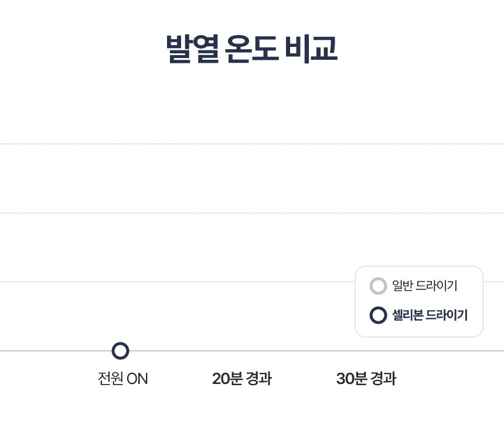Click the number 20 in 20분 경과
504x435 pixels.
point(221,379)
